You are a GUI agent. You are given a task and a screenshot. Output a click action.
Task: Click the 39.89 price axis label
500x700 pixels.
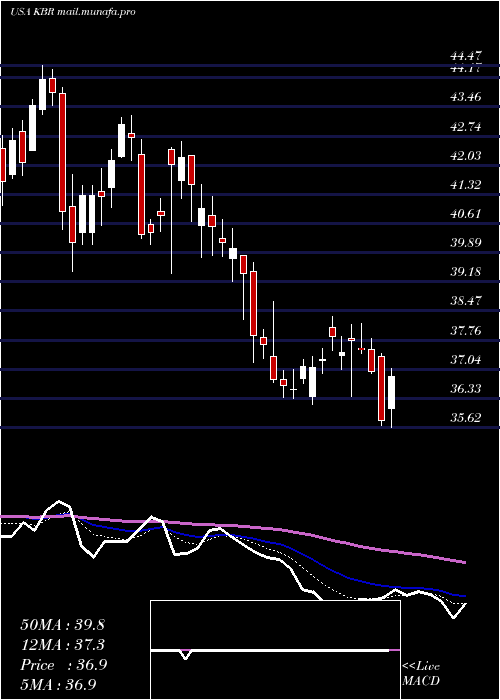click(466, 243)
